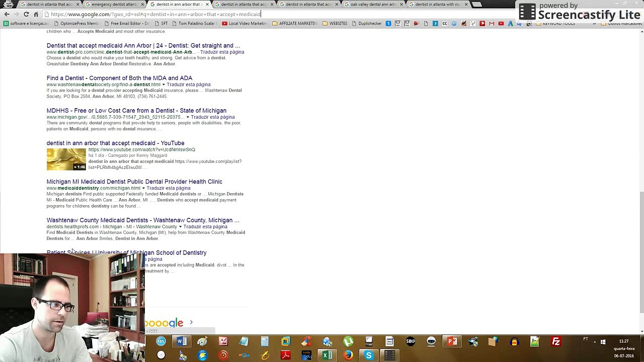The image size is (644, 362).
Task: Open the SBO taskbar icon
Action: [411, 342]
